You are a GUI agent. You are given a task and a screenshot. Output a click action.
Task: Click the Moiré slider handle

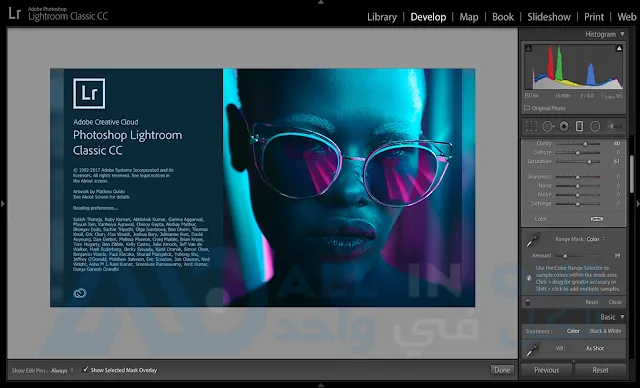tap(578, 195)
